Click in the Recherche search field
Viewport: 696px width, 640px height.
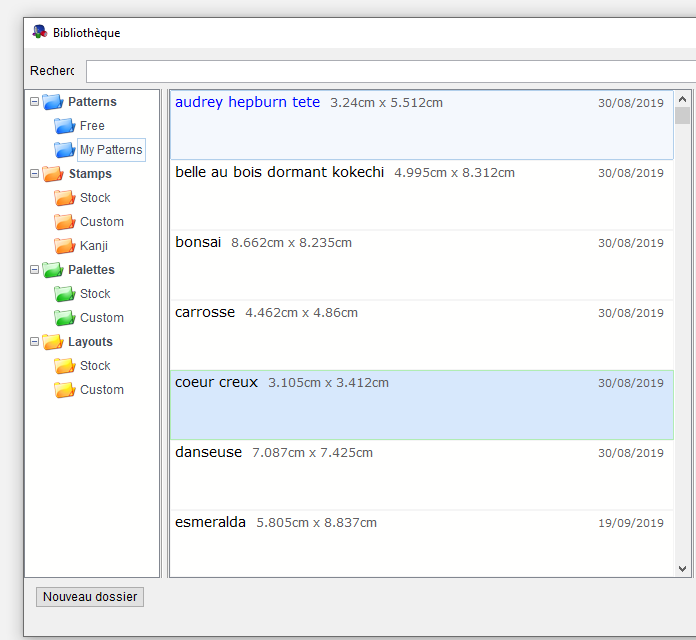(390, 71)
